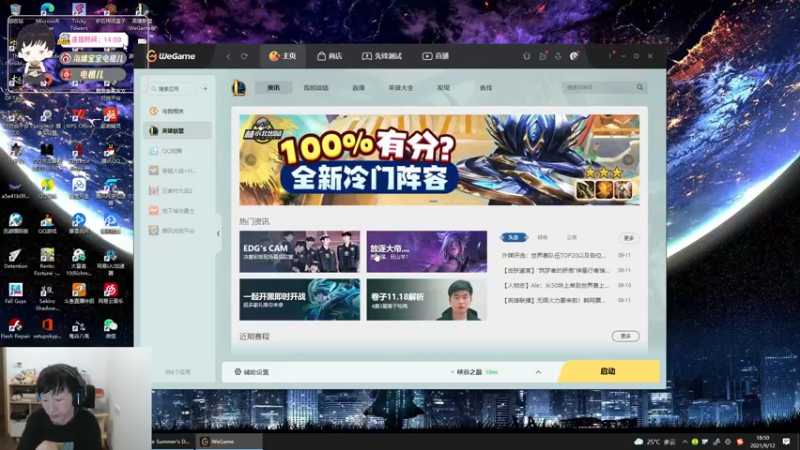This screenshot has height=450, width=800.
Task: Click the sidebar app search field
Action: point(173,89)
